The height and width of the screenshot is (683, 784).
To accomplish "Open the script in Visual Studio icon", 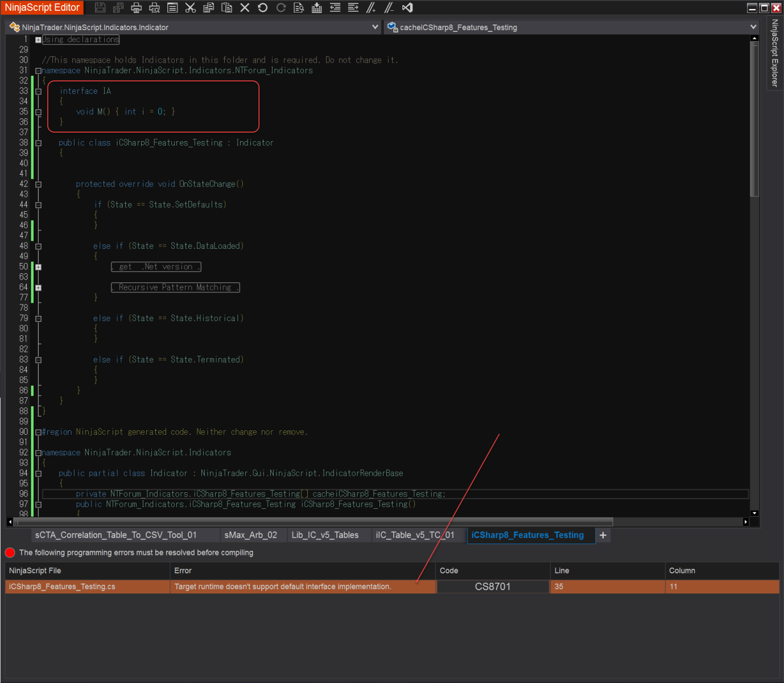I will 407,8.
